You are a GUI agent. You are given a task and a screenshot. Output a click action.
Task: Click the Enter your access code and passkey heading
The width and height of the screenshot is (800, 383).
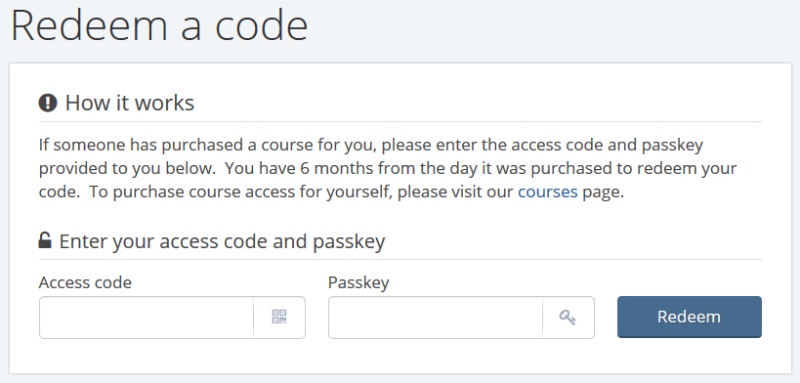(x=222, y=241)
